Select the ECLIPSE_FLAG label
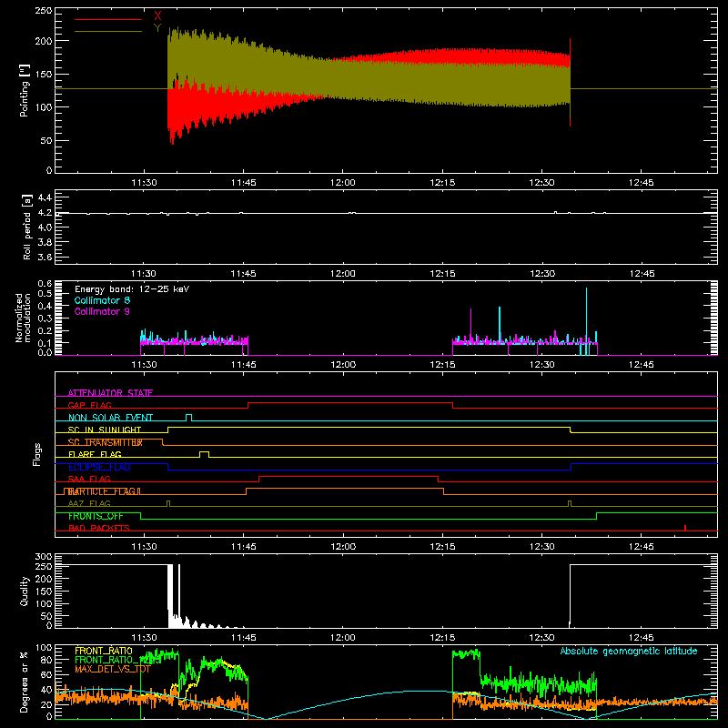This screenshot has height=728, width=728. 99,467
